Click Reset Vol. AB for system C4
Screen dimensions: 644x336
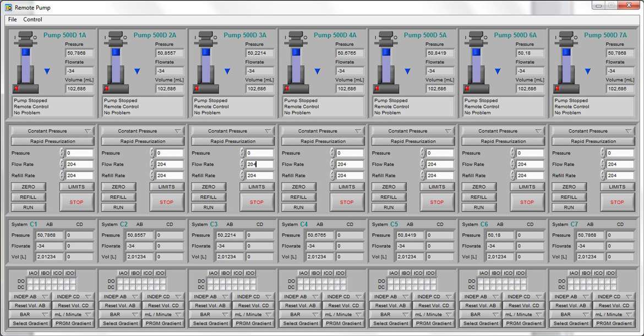[300, 305]
